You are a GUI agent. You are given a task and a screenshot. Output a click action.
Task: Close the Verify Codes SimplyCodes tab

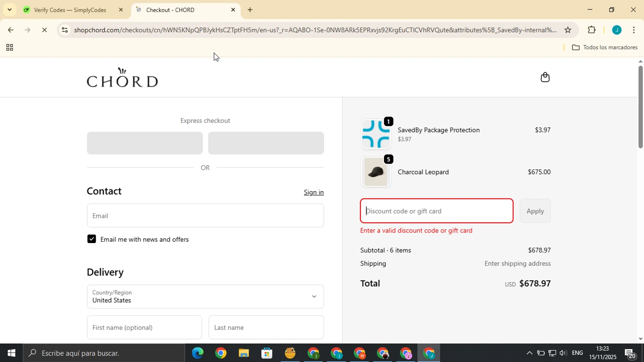(121, 9)
